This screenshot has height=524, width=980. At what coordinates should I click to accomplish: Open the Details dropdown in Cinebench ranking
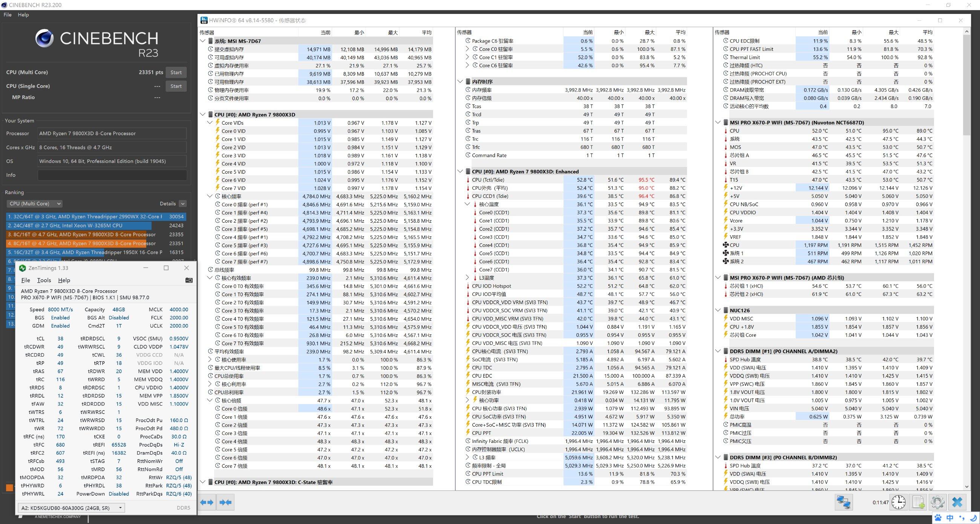(182, 204)
